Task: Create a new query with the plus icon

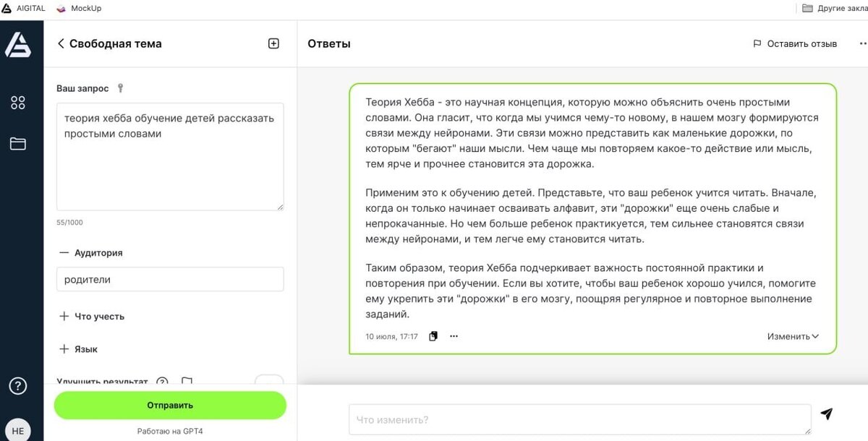Action: (273, 43)
